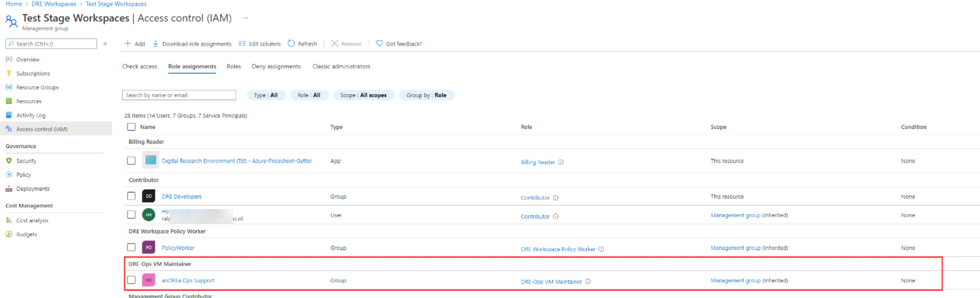This screenshot has height=298, width=980.
Task: Click the Search by name or email field
Action: pos(179,95)
